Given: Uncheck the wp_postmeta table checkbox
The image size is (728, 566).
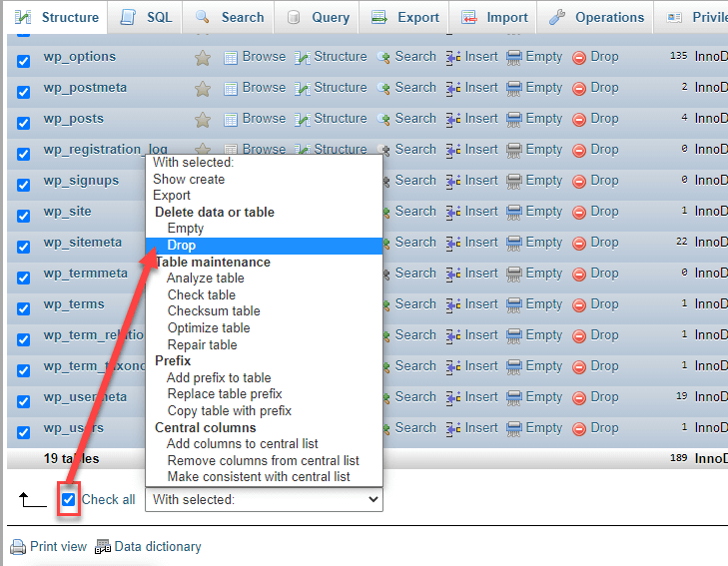Looking at the screenshot, I should 23,92.
